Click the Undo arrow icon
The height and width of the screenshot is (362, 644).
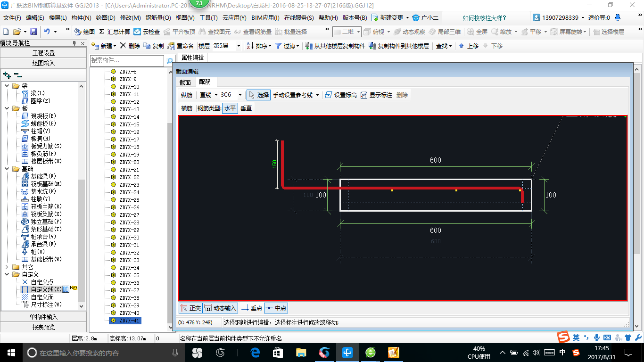(47, 32)
